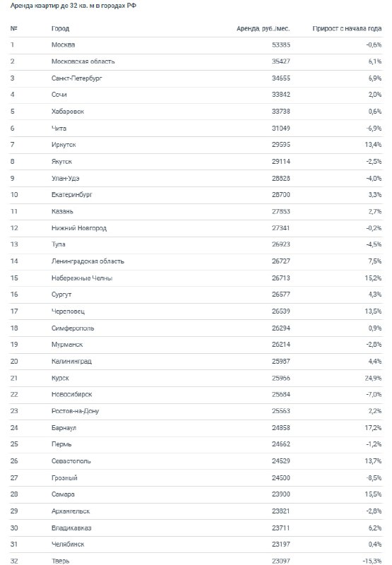Click the Курск growth value 24,9%
The image size is (392, 565).
pos(373,378)
